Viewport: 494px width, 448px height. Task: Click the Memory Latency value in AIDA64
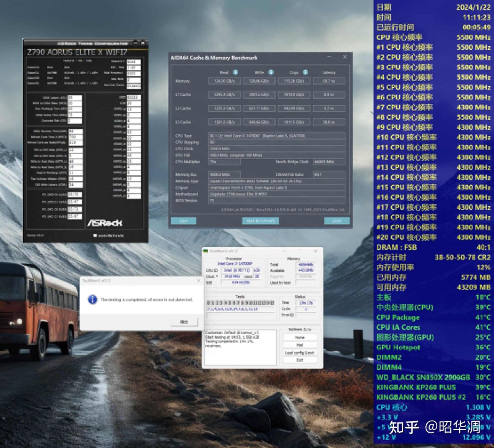click(x=329, y=81)
